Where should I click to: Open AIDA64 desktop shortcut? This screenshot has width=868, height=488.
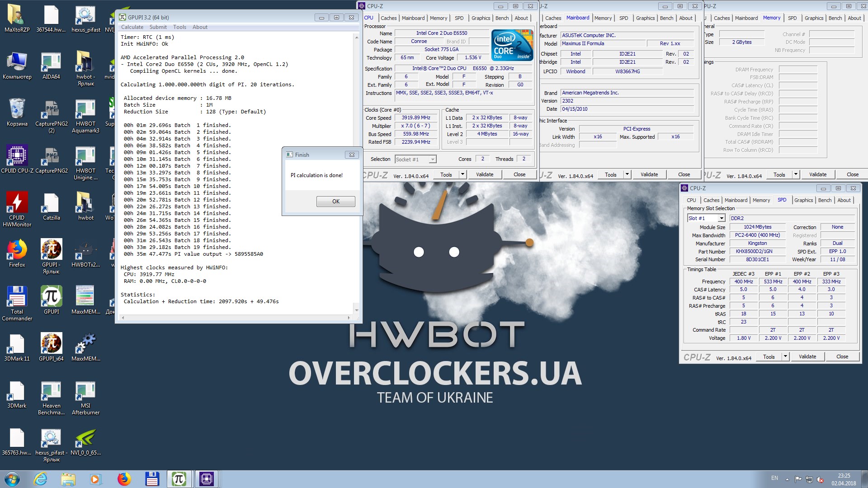(51, 66)
